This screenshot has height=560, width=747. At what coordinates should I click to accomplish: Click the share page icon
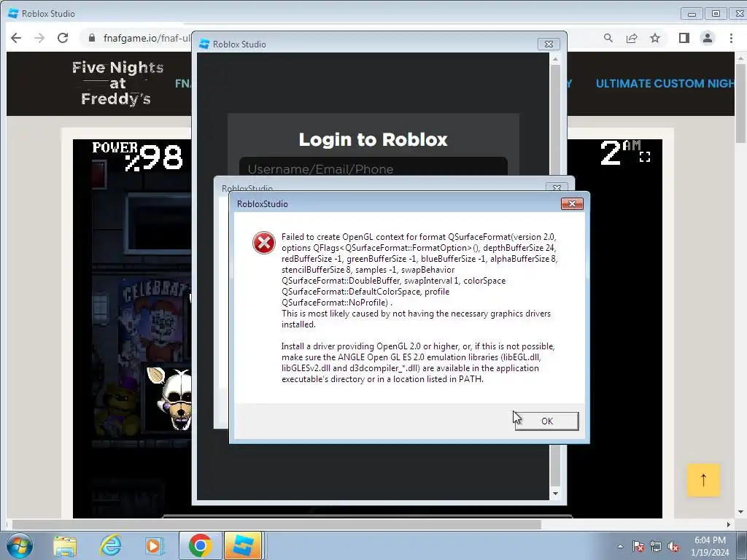coord(632,38)
